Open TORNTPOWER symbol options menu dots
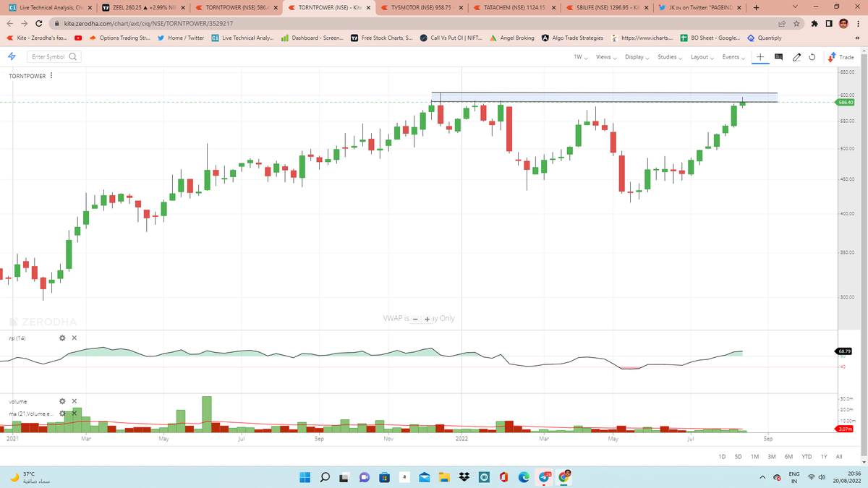 [50, 75]
